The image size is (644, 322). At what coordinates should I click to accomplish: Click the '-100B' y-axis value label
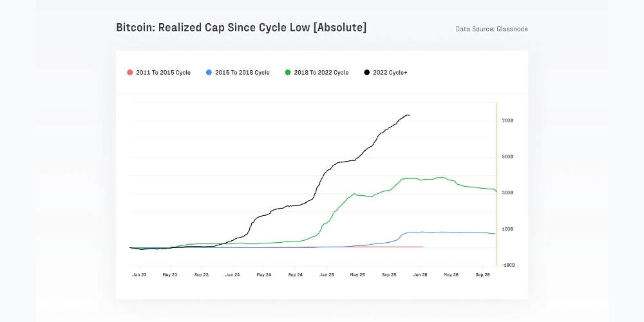[507, 265]
